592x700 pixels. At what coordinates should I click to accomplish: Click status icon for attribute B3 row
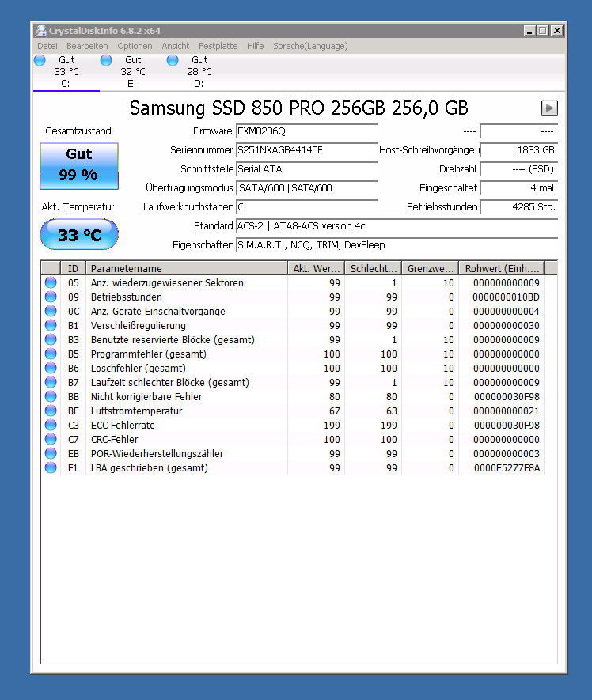tap(51, 340)
